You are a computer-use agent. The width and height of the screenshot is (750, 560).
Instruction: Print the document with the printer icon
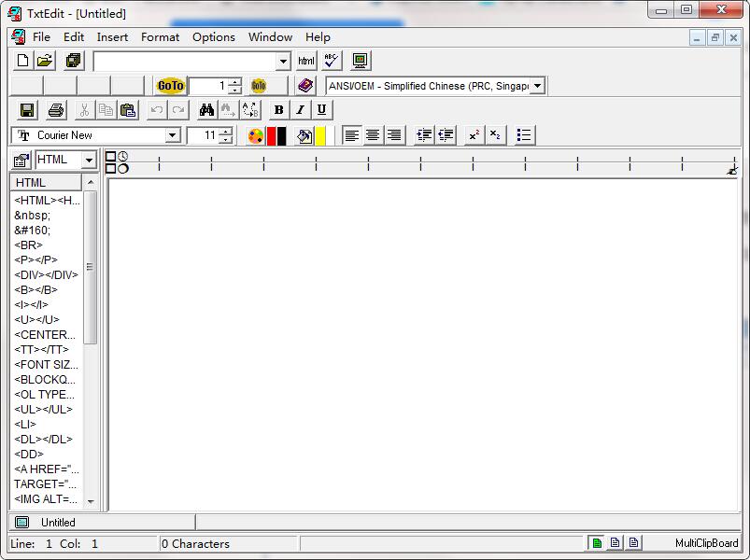56,110
